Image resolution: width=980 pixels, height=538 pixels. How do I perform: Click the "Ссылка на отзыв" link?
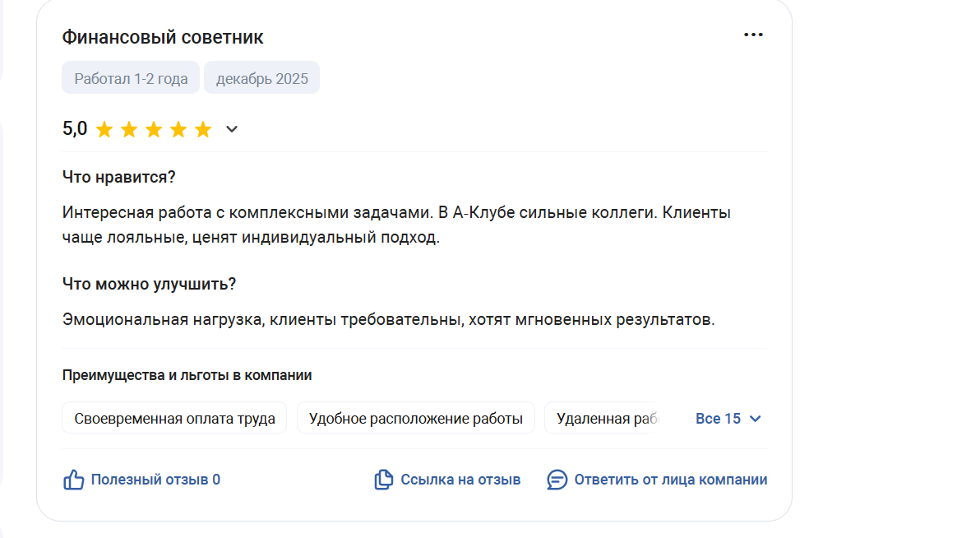[460, 480]
